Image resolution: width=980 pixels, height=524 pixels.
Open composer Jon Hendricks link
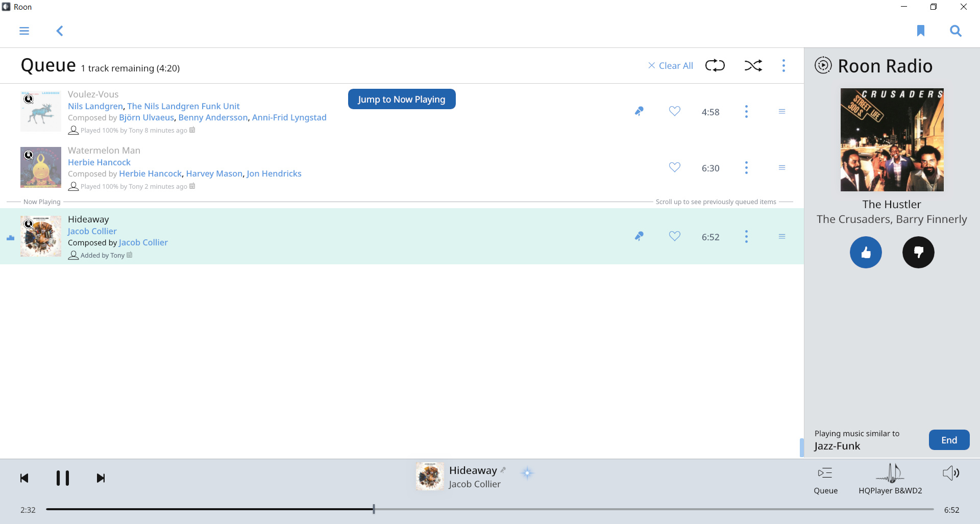[x=274, y=173]
